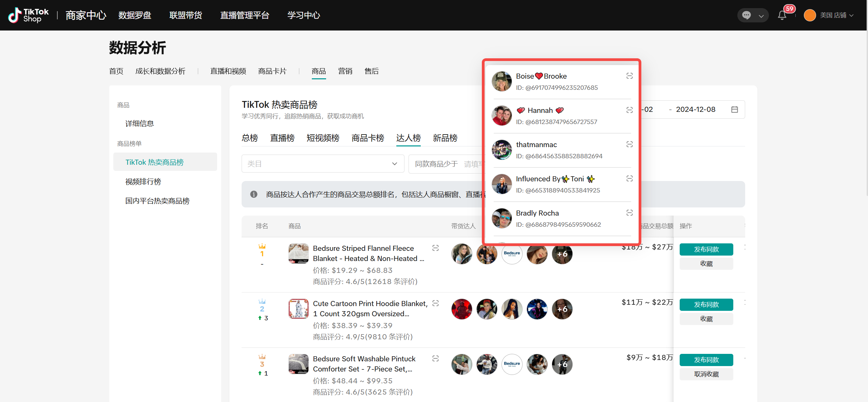Open the chat support bubble icon
Image resolution: width=868 pixels, height=402 pixels.
click(x=746, y=15)
